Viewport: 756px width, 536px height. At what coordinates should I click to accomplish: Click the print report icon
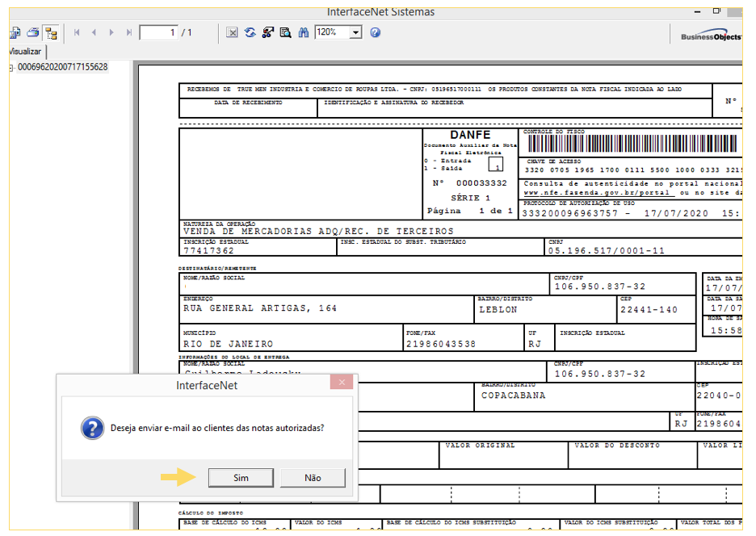coord(33,33)
